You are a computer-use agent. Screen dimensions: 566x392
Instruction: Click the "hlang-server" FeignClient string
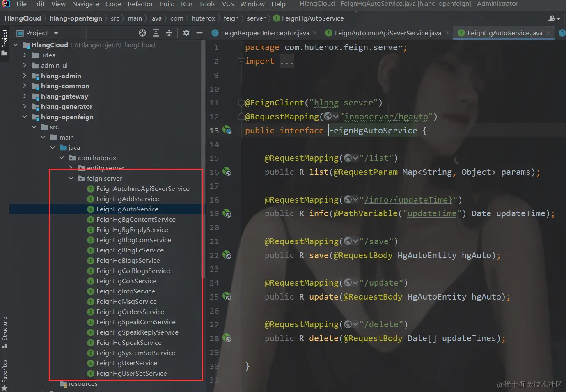(x=343, y=103)
